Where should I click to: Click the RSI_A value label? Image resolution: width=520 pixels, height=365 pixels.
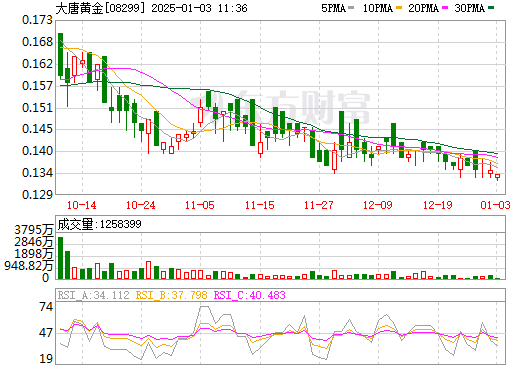[93, 295]
